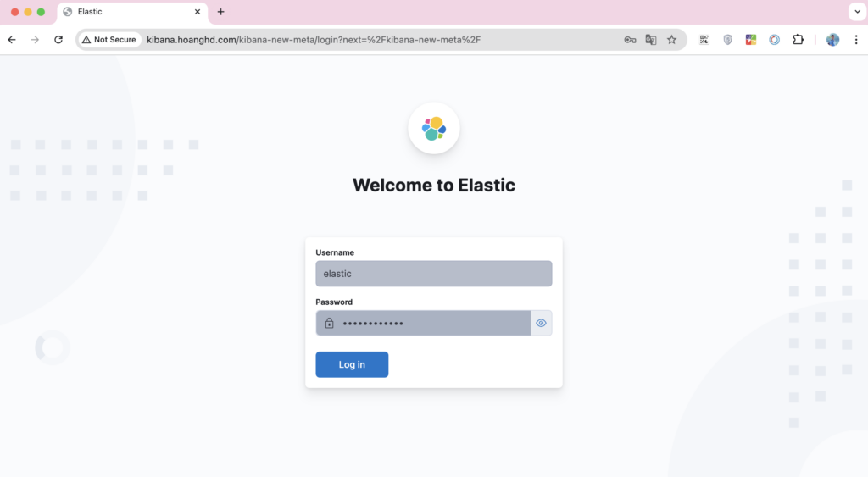Reload the page
Screen dimensions: 868x477
click(58, 39)
